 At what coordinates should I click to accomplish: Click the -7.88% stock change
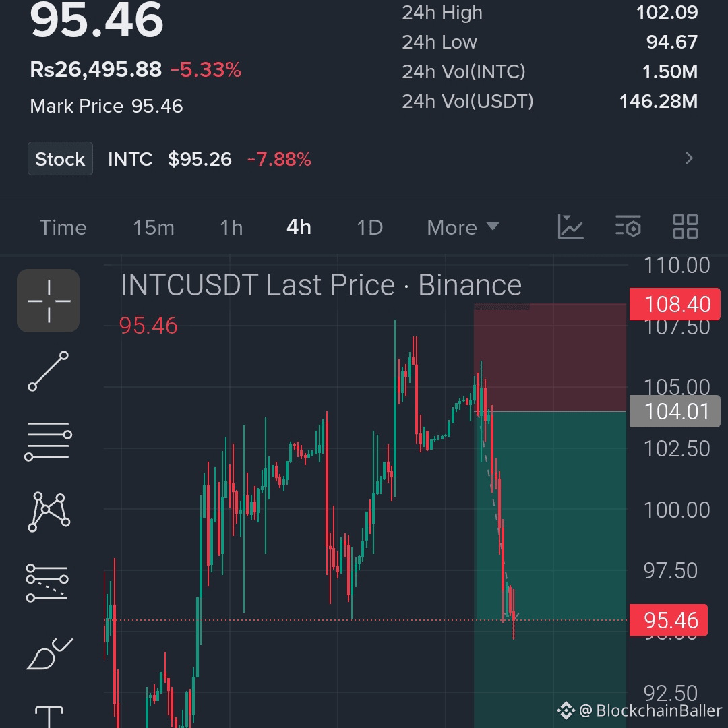pos(279,159)
